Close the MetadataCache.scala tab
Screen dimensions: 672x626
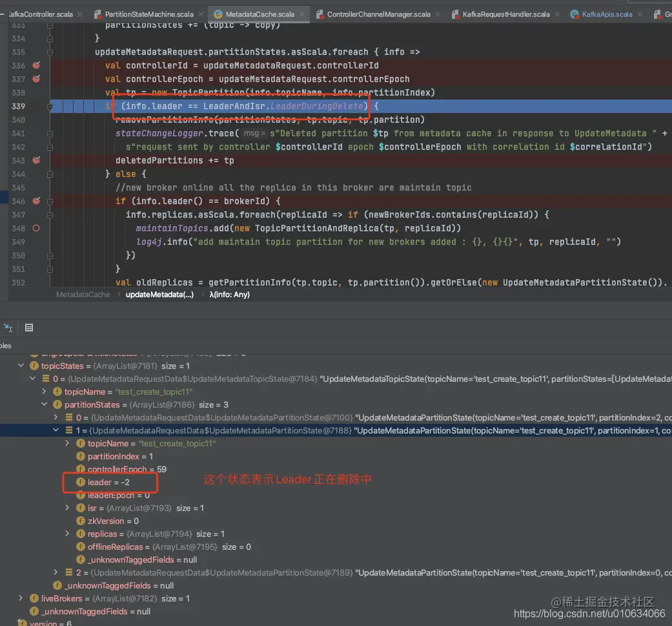[302, 14]
